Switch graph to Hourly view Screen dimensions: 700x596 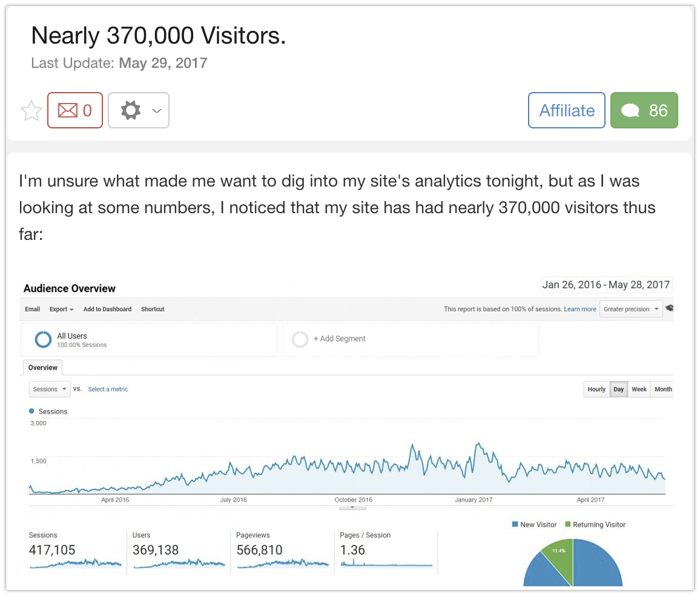[596, 389]
